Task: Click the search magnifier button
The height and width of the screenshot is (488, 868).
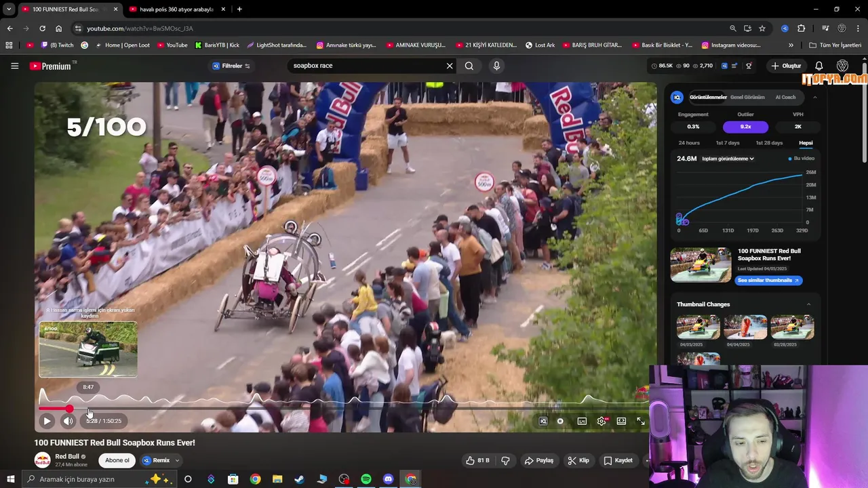Action: (x=469, y=66)
